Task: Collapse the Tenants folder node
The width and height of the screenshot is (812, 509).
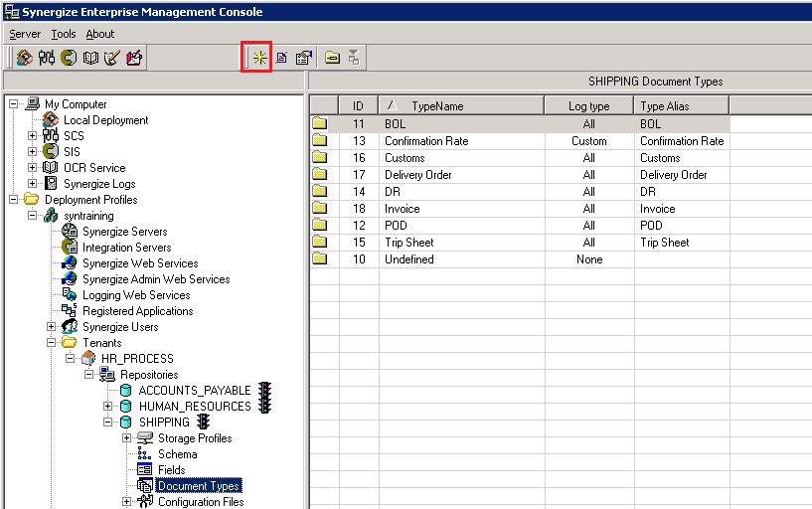Action: tap(51, 342)
